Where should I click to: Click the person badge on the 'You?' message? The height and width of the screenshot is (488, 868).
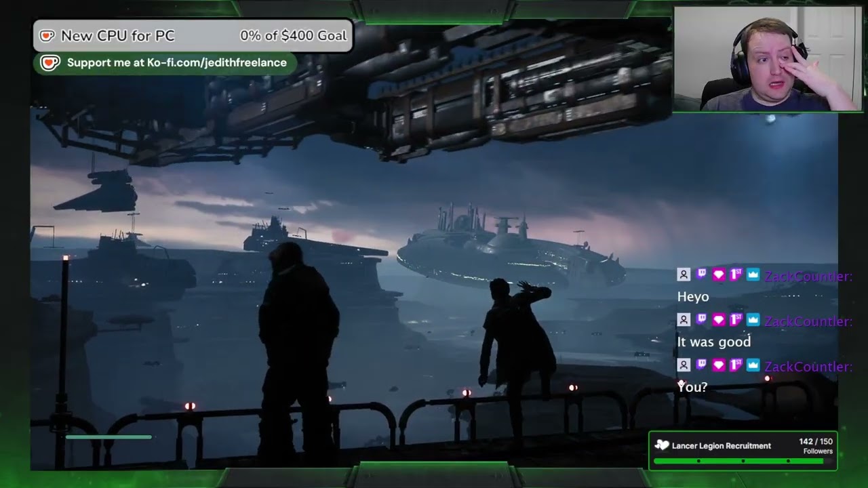[x=684, y=365]
